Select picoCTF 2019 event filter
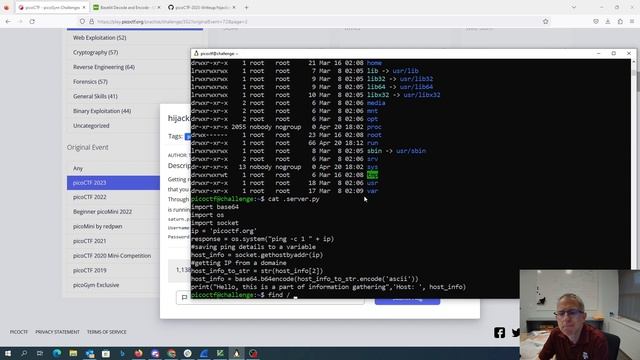 point(89,270)
